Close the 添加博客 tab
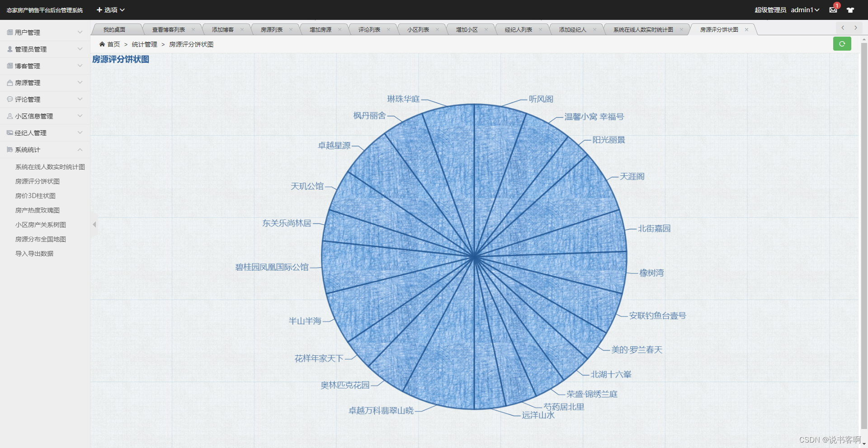 (242, 30)
